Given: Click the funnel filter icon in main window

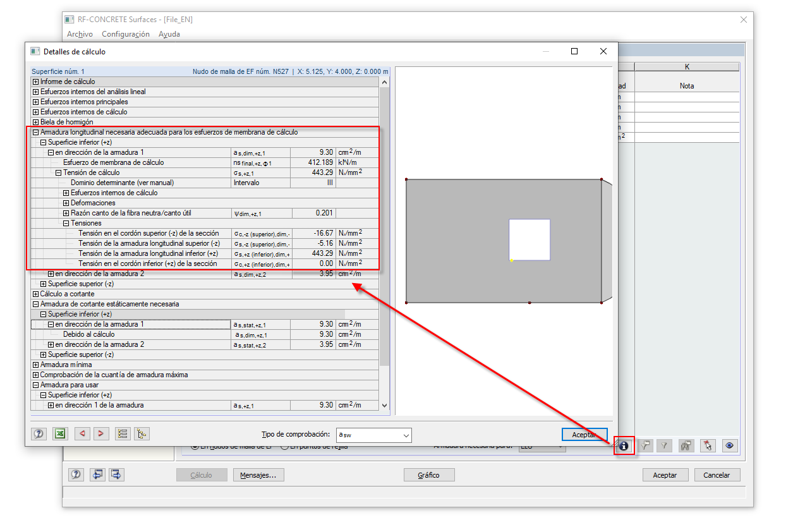Looking at the screenshot, I should (664, 445).
